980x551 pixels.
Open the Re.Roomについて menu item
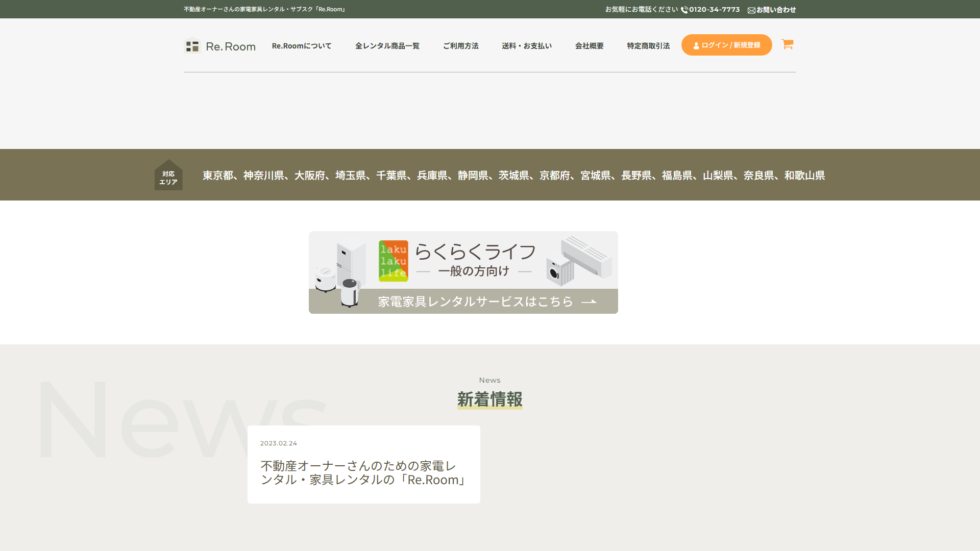point(302,45)
